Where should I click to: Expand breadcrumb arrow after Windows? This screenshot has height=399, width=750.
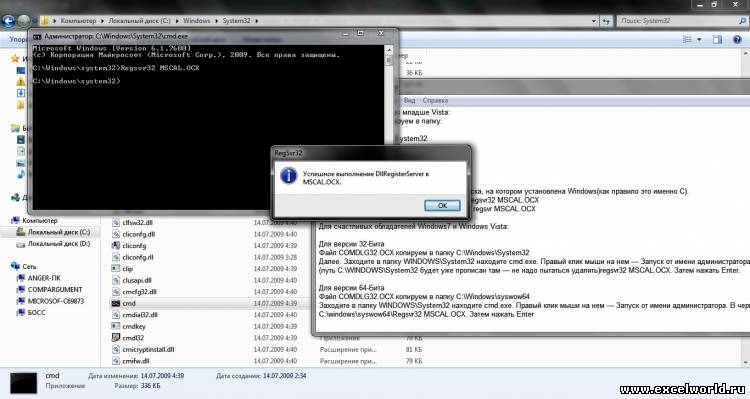pos(217,21)
